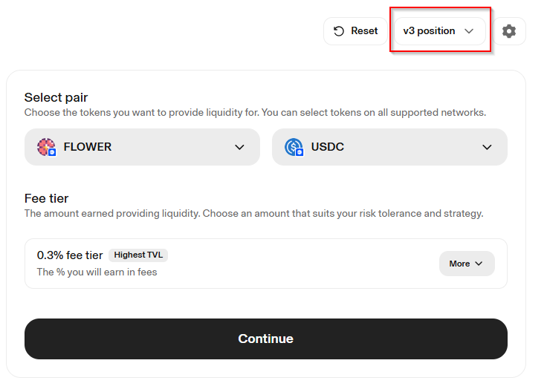Select the 0.3% fee tier label

click(70, 255)
